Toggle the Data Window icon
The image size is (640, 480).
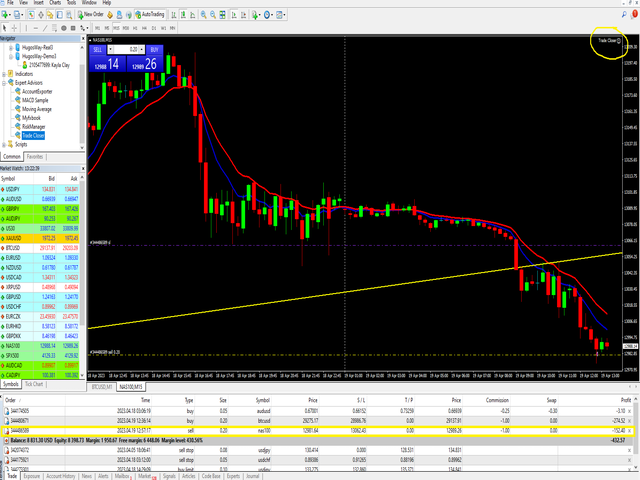[41, 15]
